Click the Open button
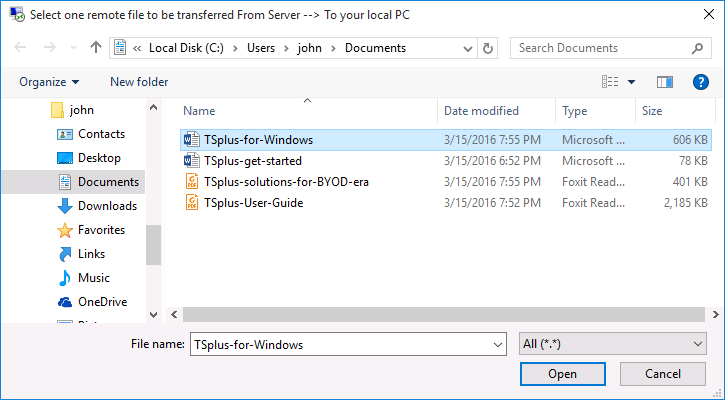The height and width of the screenshot is (400, 725). [x=562, y=374]
